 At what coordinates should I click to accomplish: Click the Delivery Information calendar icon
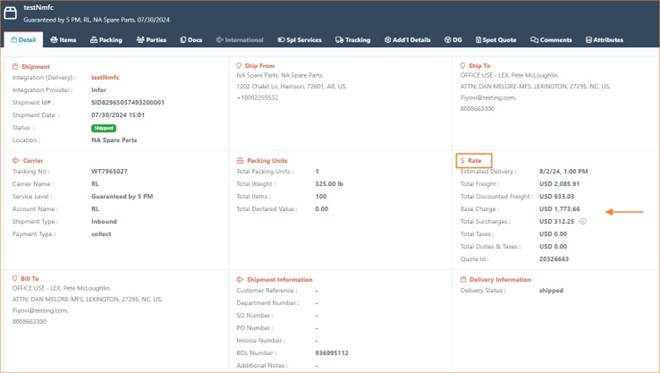pos(463,280)
